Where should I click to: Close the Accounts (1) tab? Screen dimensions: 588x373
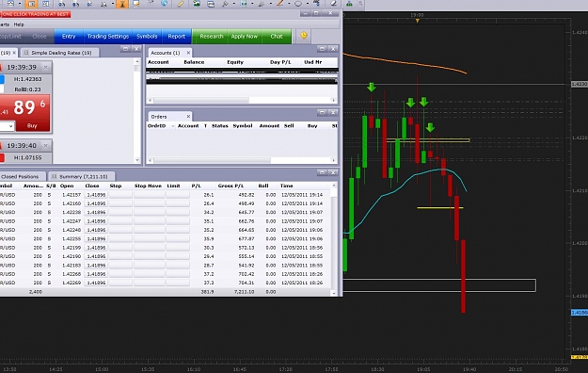188,53
